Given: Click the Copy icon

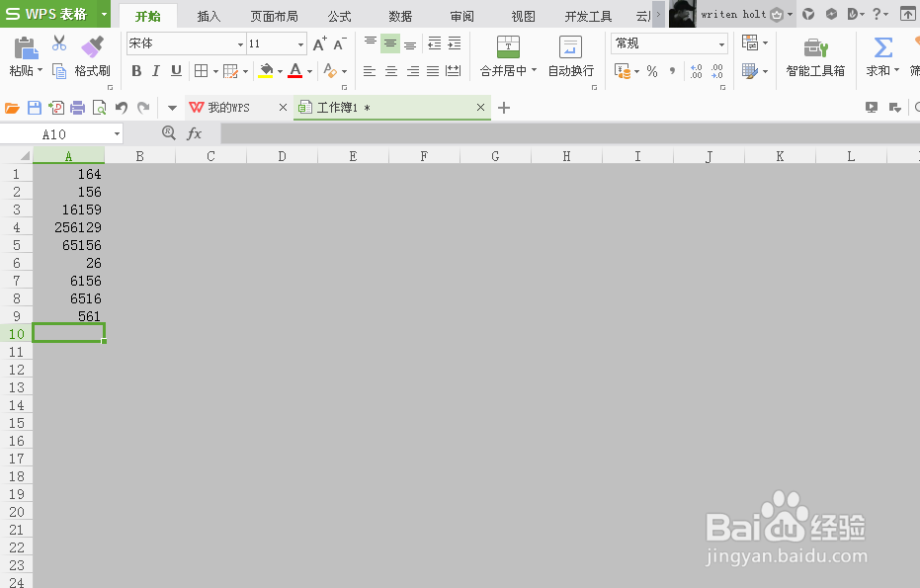Looking at the screenshot, I should [x=59, y=71].
